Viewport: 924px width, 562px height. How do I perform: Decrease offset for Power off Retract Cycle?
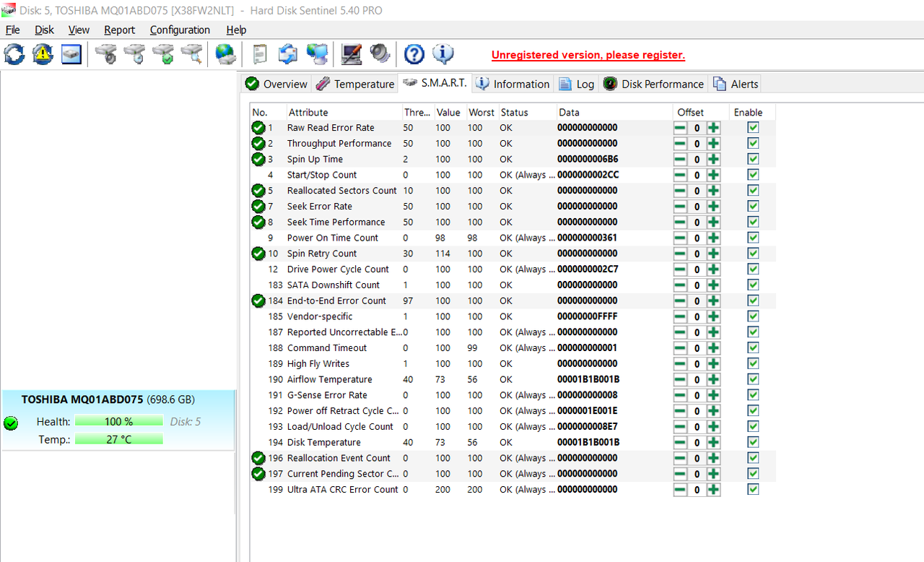pos(680,411)
